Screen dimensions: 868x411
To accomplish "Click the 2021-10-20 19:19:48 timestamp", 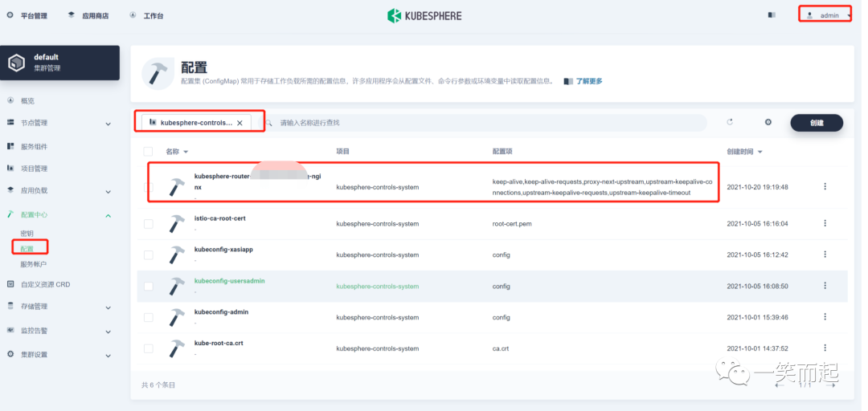I will pyautogui.click(x=757, y=187).
